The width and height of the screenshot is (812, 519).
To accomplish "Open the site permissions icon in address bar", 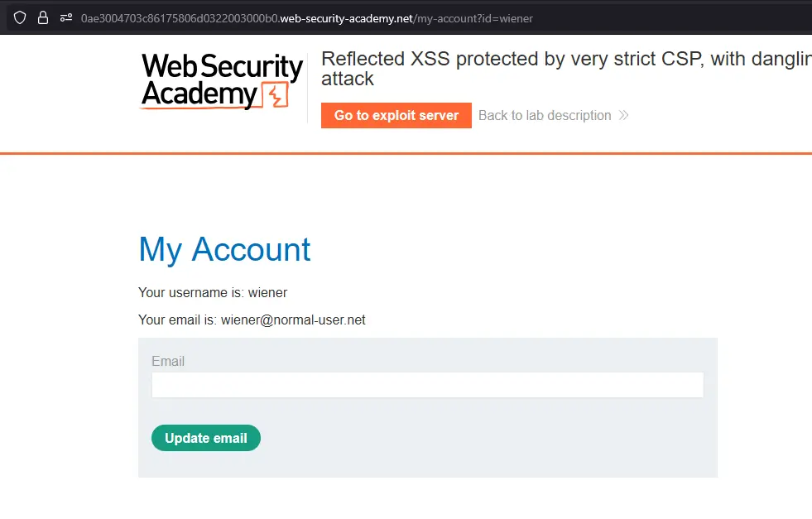I will coord(66,17).
